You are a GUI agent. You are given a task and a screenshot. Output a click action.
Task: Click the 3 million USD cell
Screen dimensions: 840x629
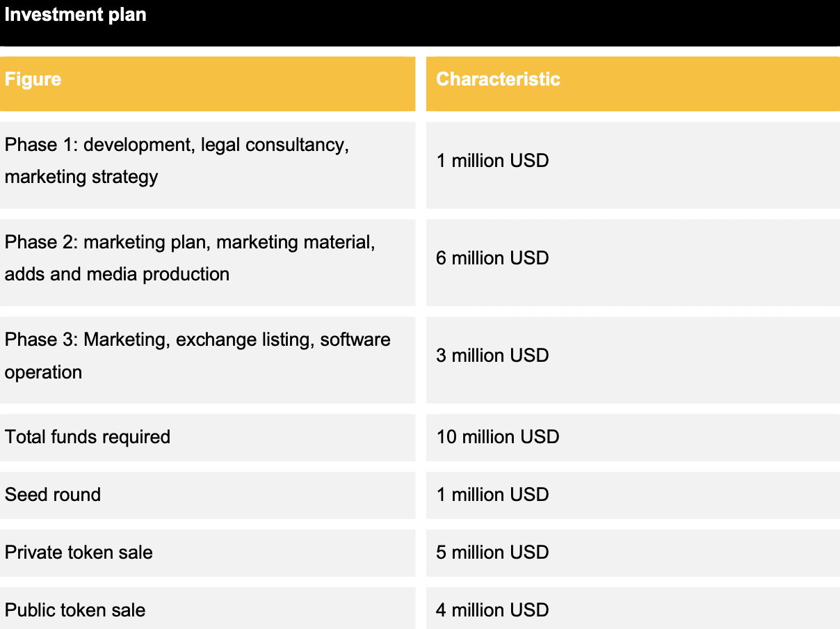coord(633,360)
